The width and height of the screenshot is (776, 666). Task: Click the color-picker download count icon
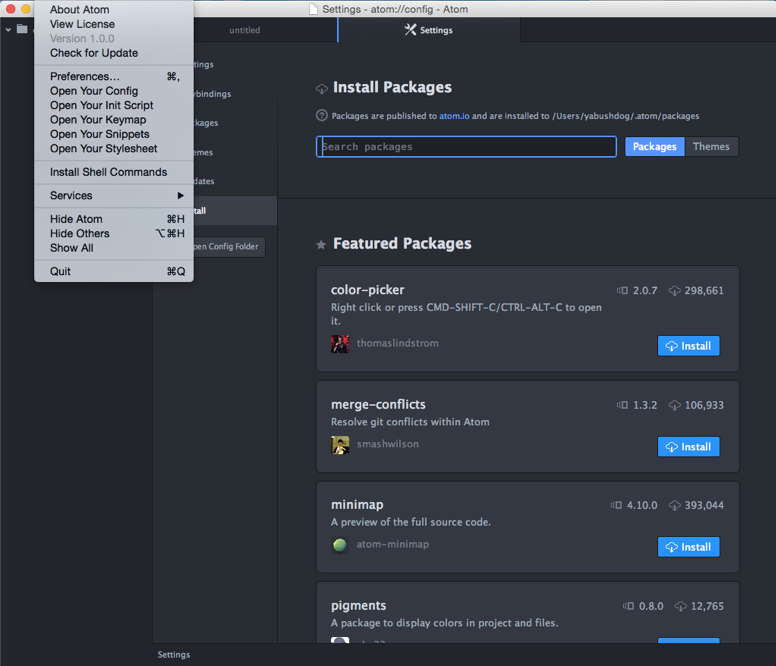point(675,291)
